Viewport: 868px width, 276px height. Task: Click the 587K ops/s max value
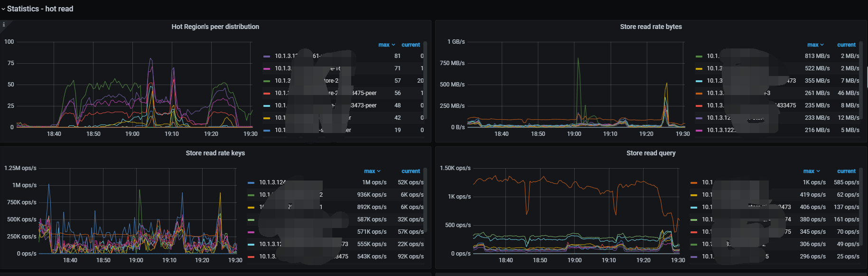(x=372, y=219)
